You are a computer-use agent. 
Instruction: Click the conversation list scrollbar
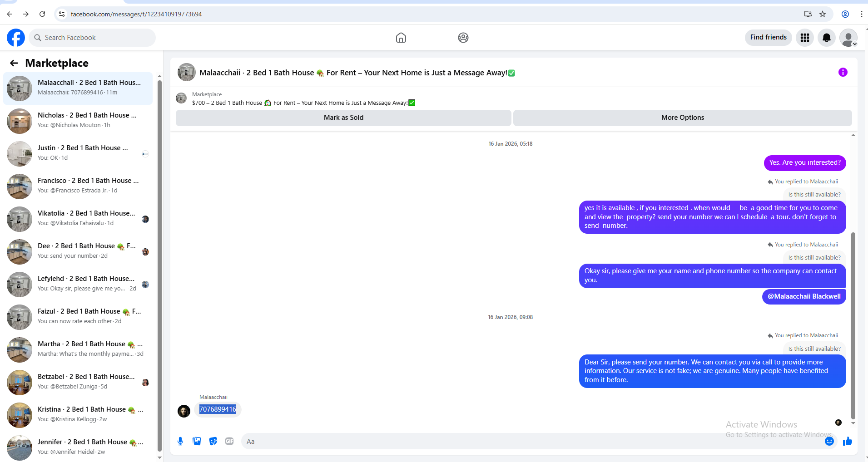159,265
